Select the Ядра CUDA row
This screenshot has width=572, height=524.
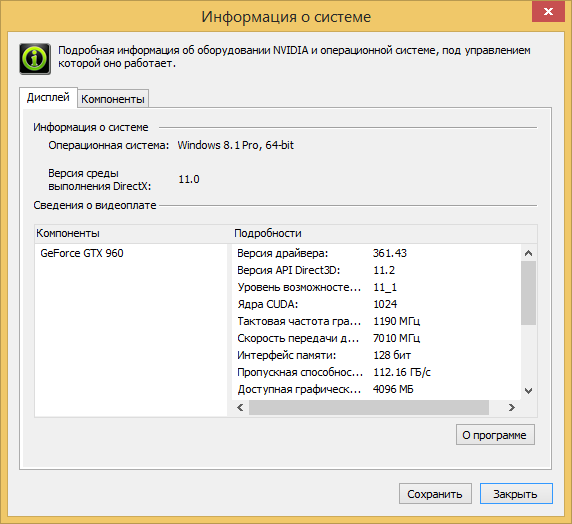pyautogui.click(x=376, y=304)
